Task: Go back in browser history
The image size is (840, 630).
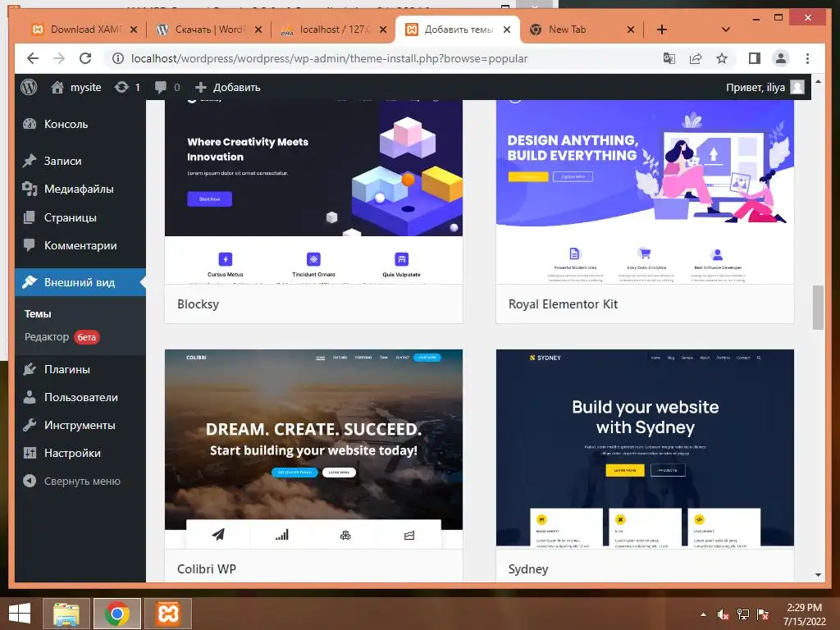Action: [33, 58]
